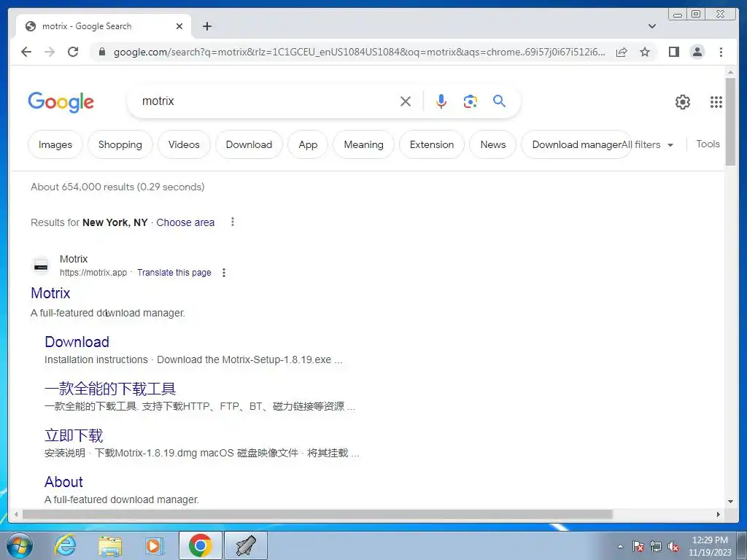
Task: Open the 一款全能的下载工具 sitelink
Action: 110,389
